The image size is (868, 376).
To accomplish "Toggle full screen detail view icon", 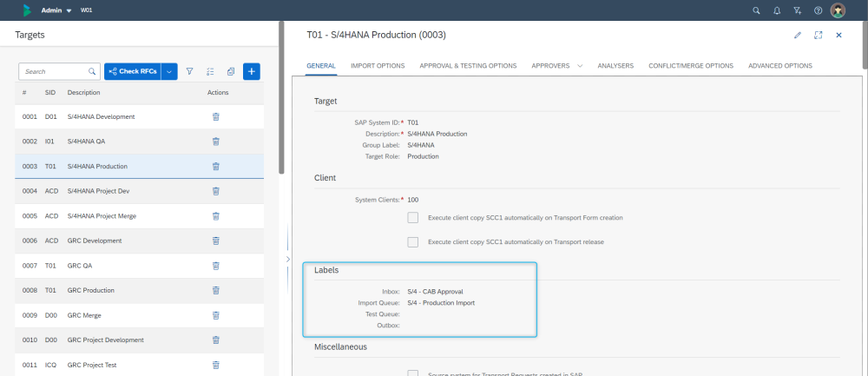I will (x=819, y=35).
